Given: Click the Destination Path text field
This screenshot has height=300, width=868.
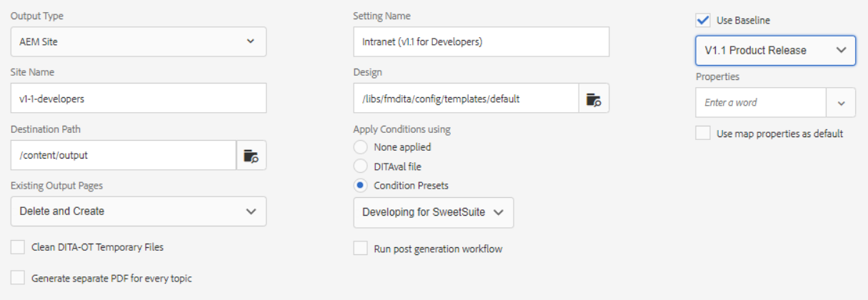Looking at the screenshot, I should point(124,155).
